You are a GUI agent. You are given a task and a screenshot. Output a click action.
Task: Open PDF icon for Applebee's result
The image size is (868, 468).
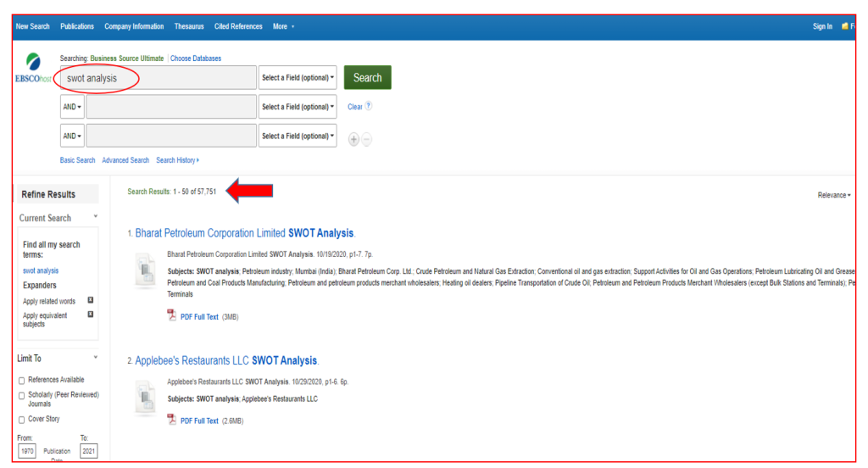[171, 420]
